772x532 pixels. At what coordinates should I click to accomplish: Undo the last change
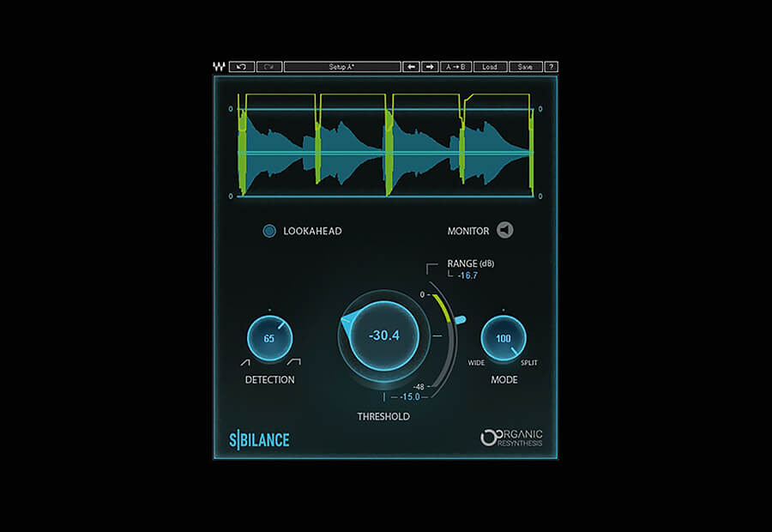point(241,67)
